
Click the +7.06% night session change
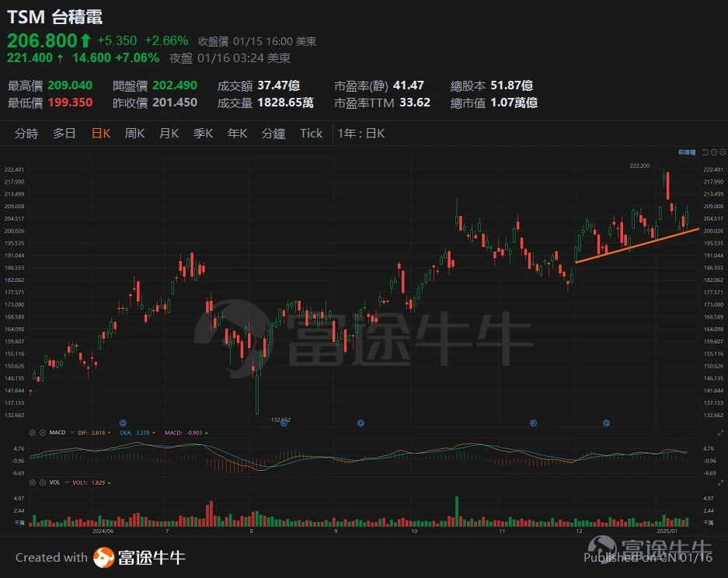(137, 58)
